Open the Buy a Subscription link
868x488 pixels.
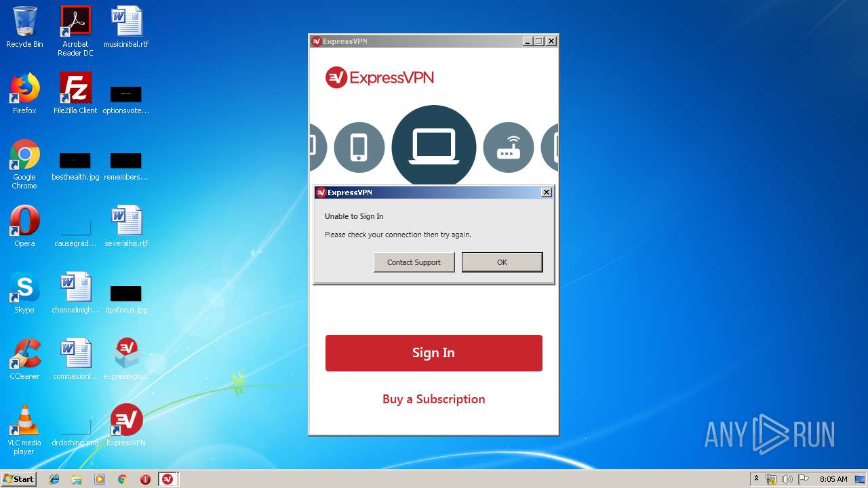[433, 399]
